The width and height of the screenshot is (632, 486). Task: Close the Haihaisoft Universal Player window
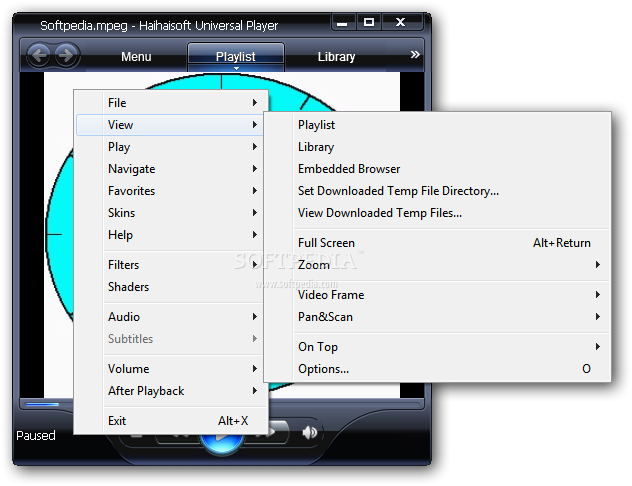click(401, 22)
